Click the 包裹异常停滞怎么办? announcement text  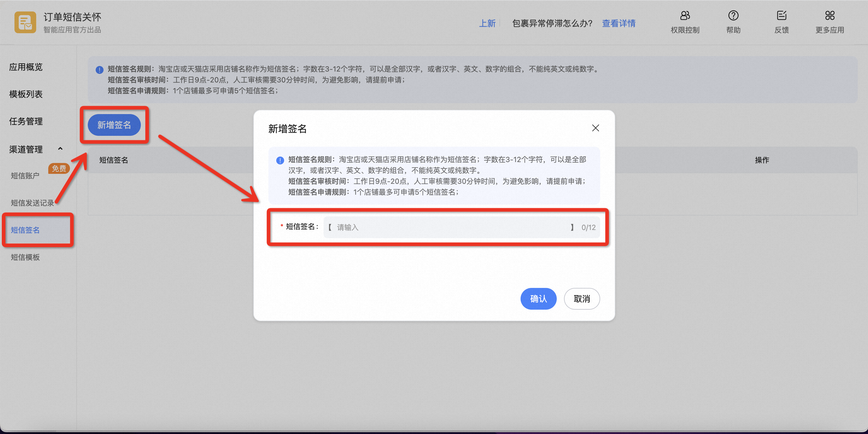click(x=552, y=23)
